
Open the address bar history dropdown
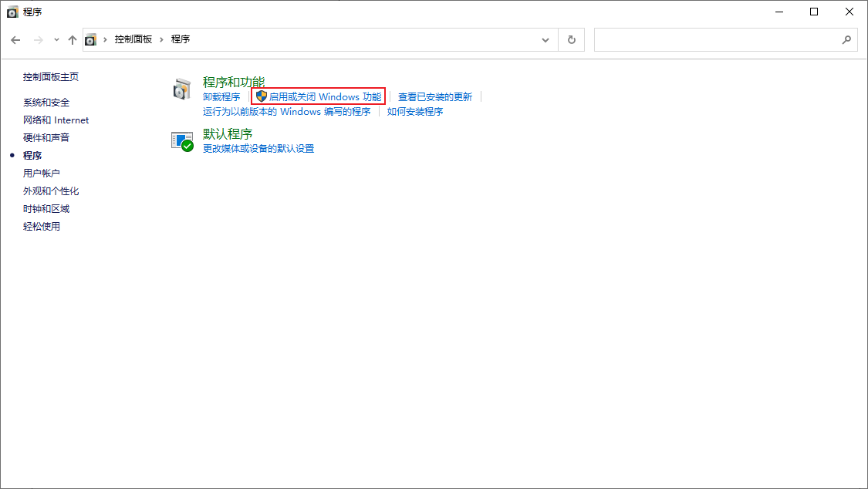click(x=545, y=40)
